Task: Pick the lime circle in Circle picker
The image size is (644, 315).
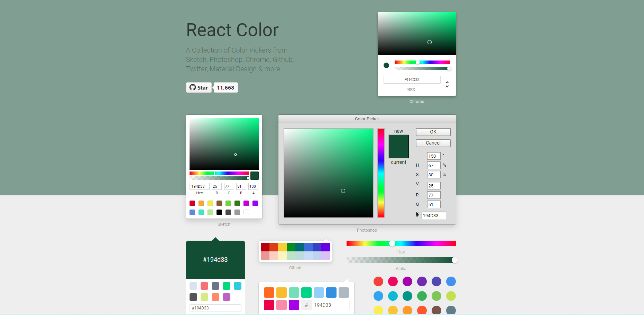Action: (x=451, y=296)
